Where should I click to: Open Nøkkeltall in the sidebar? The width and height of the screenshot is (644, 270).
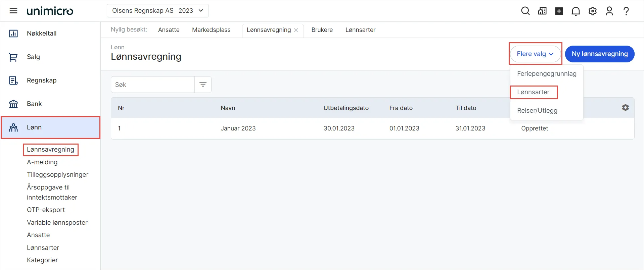tap(42, 34)
